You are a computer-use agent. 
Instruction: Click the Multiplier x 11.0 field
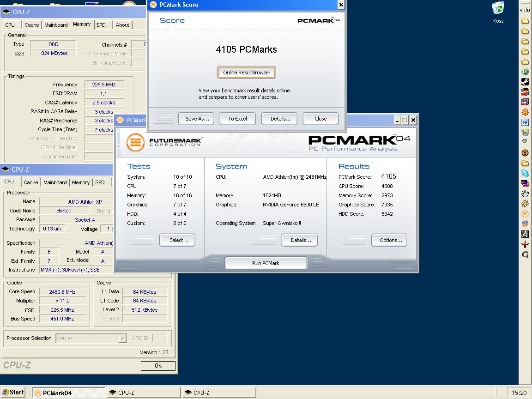click(62, 301)
